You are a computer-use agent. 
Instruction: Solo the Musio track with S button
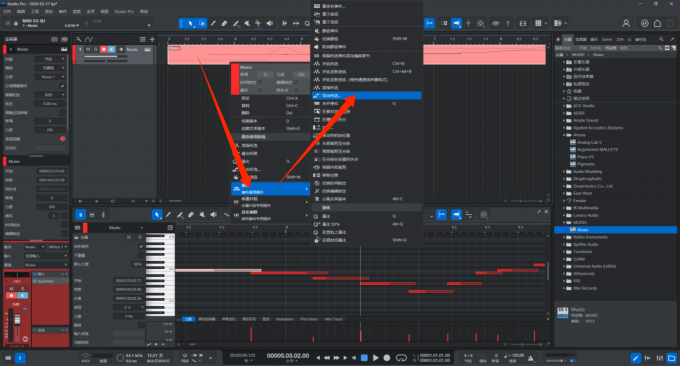pyautogui.click(x=96, y=49)
